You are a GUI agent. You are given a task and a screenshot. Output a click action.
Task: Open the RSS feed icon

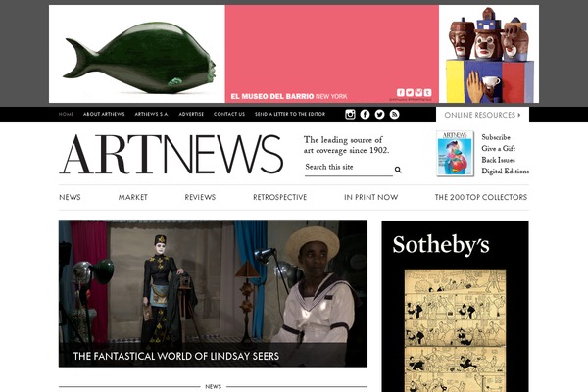pyautogui.click(x=395, y=114)
